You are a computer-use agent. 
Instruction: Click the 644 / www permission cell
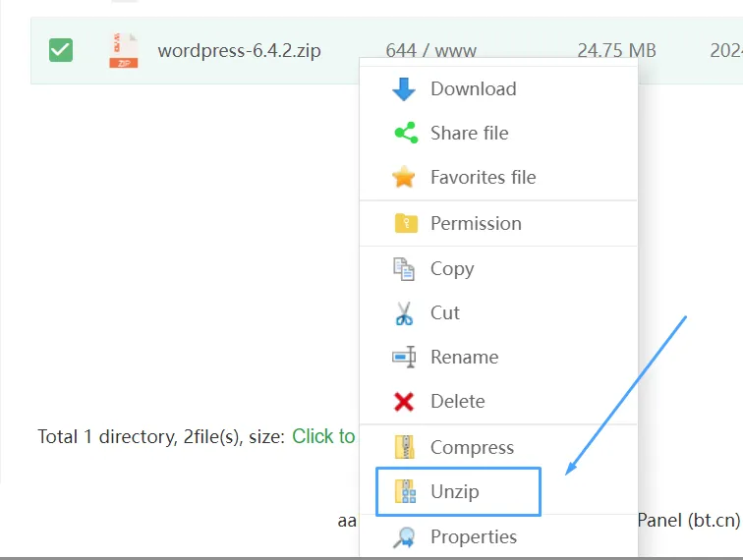pos(430,50)
